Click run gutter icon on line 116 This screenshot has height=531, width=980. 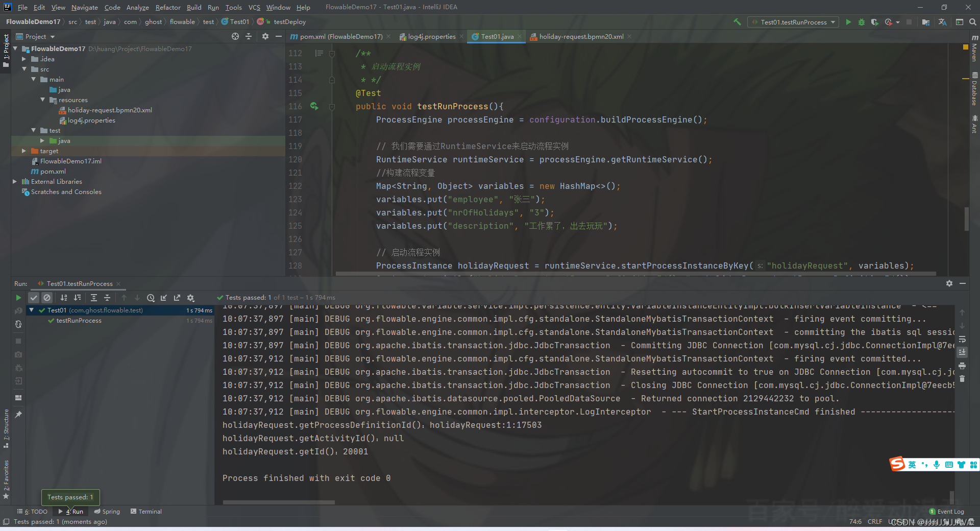point(314,106)
